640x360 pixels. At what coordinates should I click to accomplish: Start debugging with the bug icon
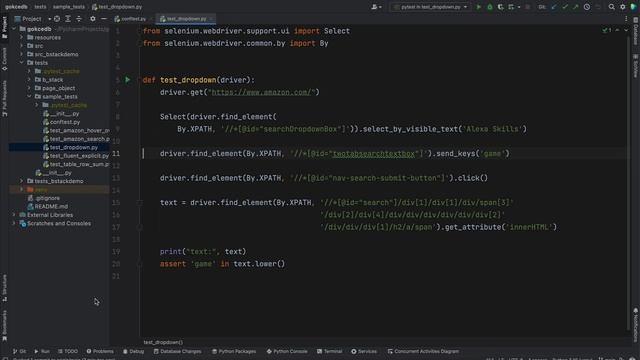click(490, 7)
